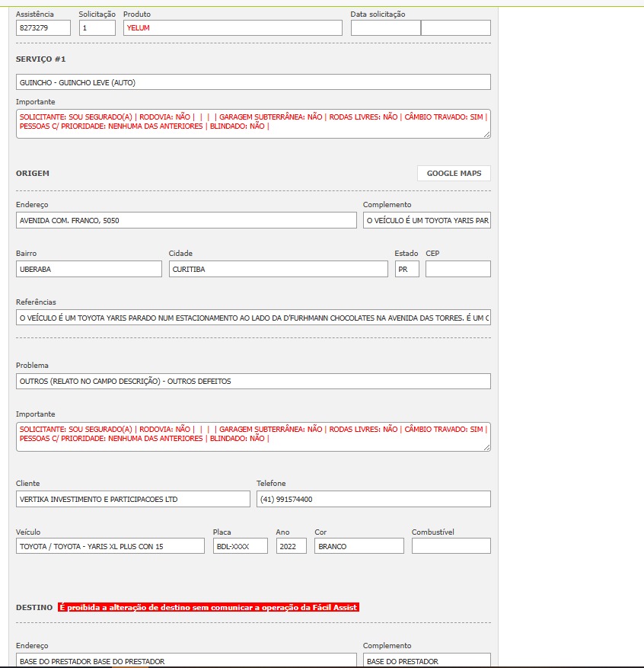The width and height of the screenshot is (644, 668).
Task: Click origin Endereço field Avenida Com. Franco
Action: point(186,220)
